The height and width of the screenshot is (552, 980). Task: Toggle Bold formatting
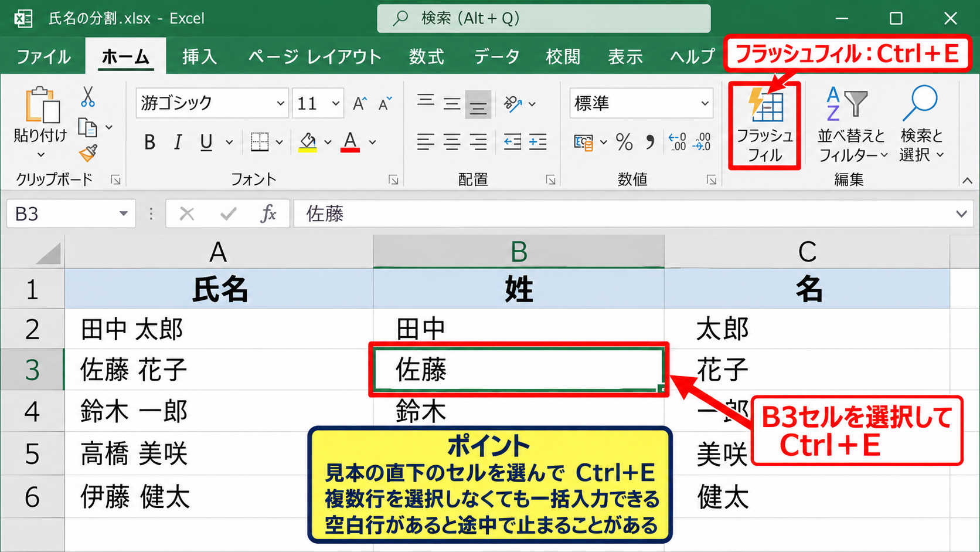(x=150, y=142)
